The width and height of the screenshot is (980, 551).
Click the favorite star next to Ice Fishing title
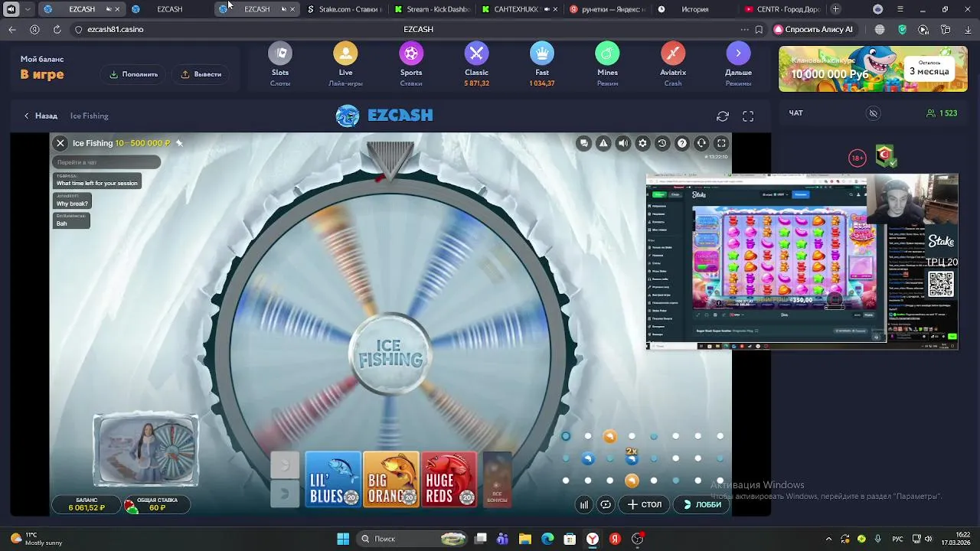click(x=179, y=143)
